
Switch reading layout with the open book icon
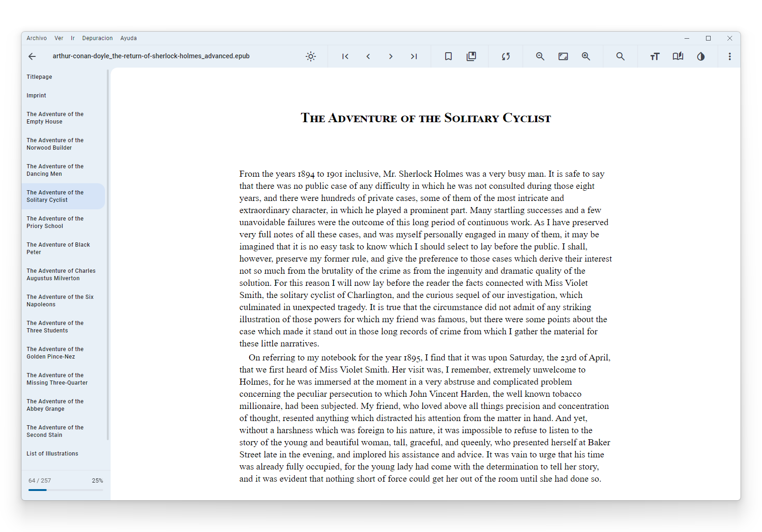tap(678, 56)
